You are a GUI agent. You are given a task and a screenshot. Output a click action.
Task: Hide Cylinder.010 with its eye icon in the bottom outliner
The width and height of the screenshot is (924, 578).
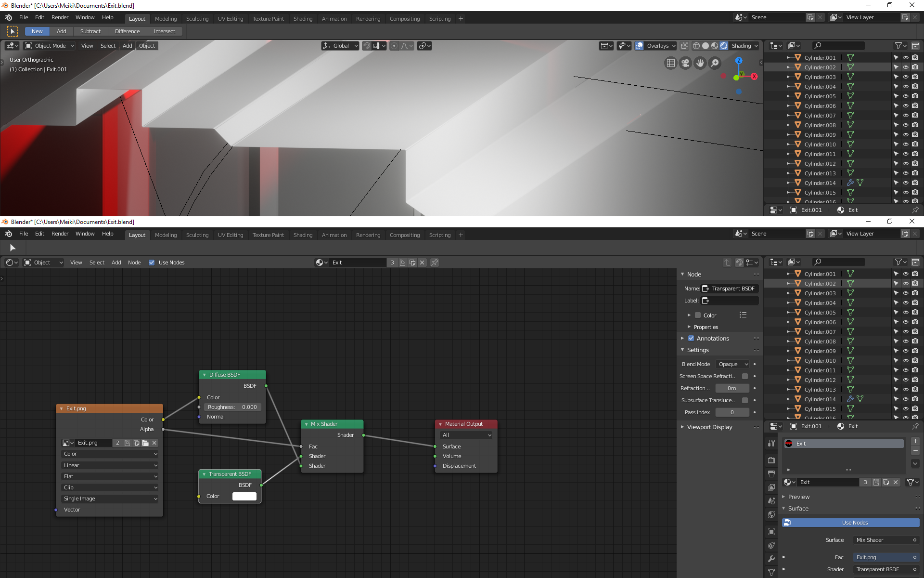tap(906, 361)
